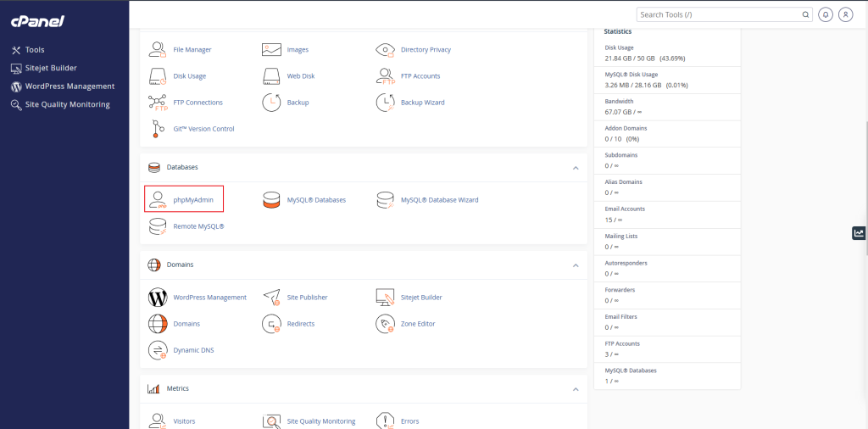Open the Dynamic DNS icon
The width and height of the screenshot is (868, 429).
pyautogui.click(x=158, y=350)
